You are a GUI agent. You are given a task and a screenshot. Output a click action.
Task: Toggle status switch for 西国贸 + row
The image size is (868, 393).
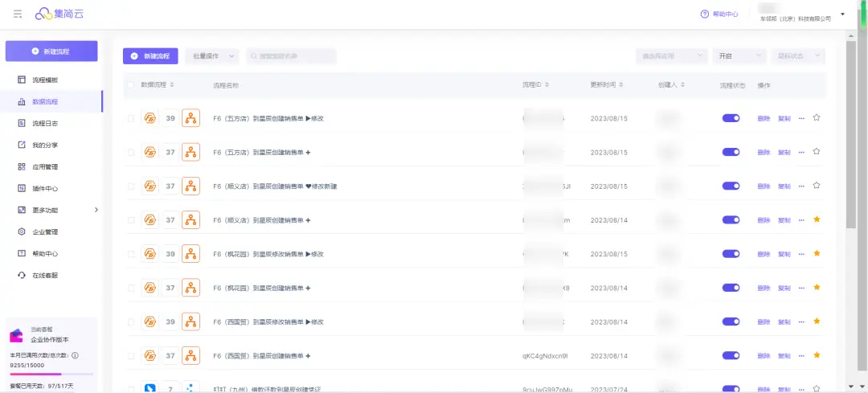pyautogui.click(x=731, y=355)
